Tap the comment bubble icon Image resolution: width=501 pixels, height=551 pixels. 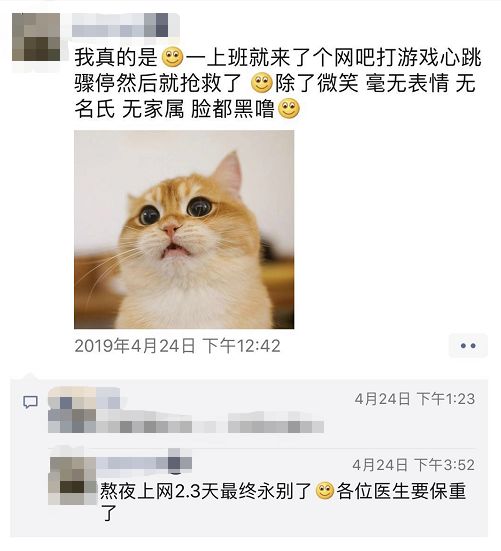[x=30, y=402]
